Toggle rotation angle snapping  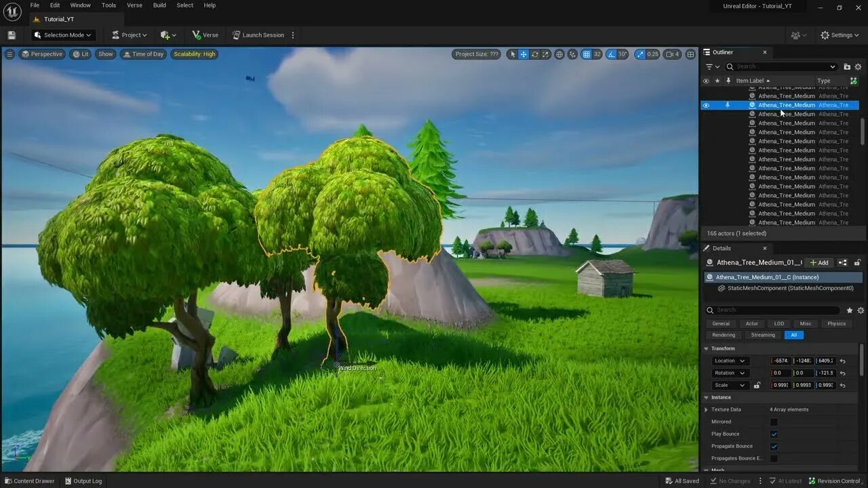pos(611,54)
